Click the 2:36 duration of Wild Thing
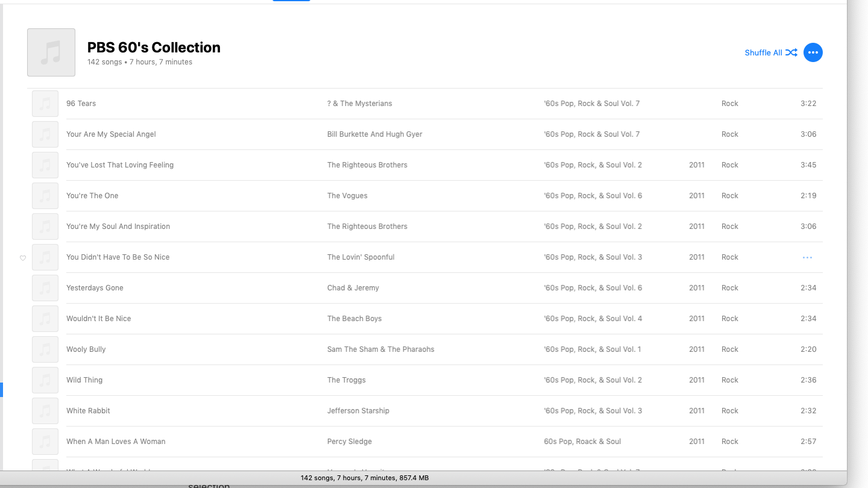This screenshot has width=868, height=488. click(x=808, y=380)
